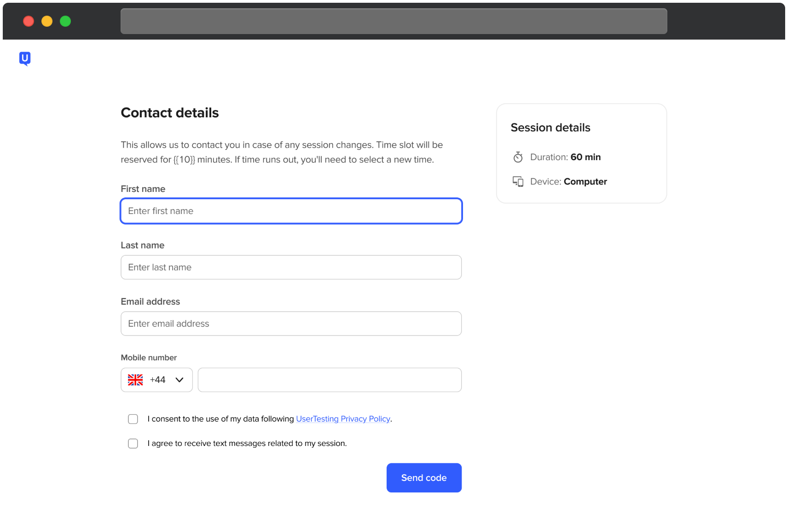Click the Last name input field
This screenshot has width=787, height=532.
tap(291, 267)
